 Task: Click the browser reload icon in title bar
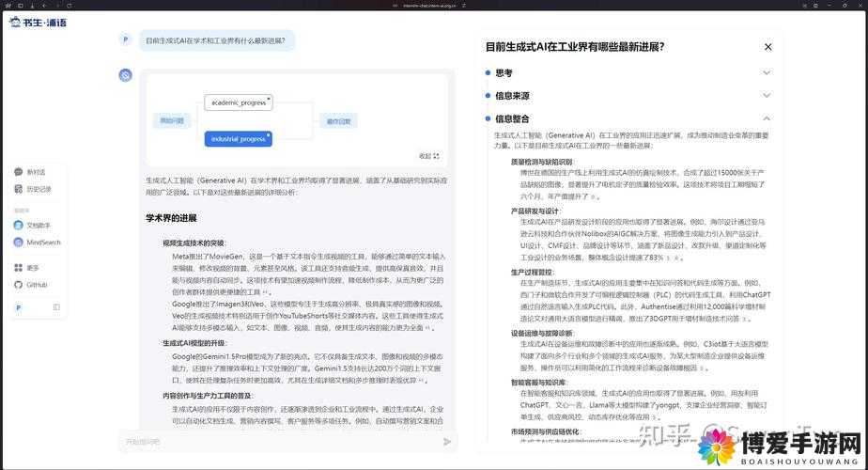[x=70, y=5]
